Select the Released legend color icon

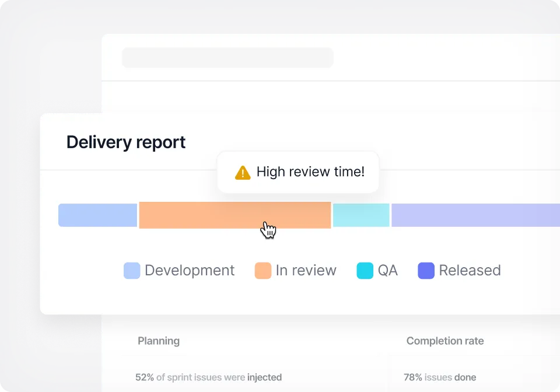[x=425, y=270]
